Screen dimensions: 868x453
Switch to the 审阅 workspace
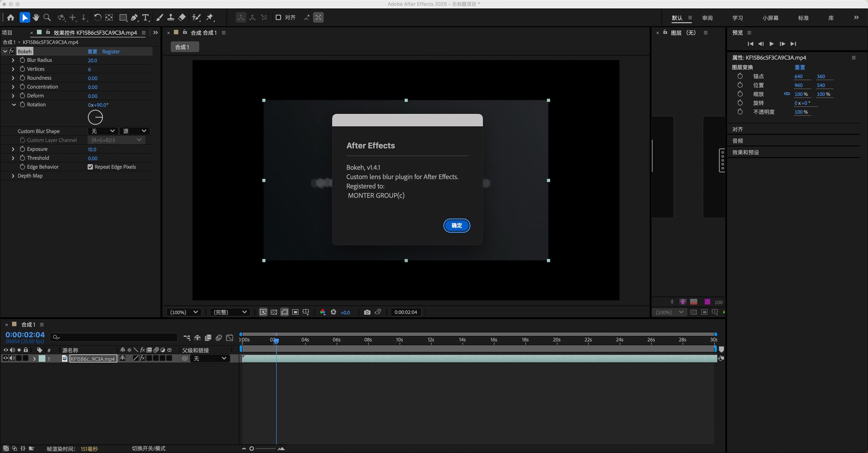[x=708, y=18]
